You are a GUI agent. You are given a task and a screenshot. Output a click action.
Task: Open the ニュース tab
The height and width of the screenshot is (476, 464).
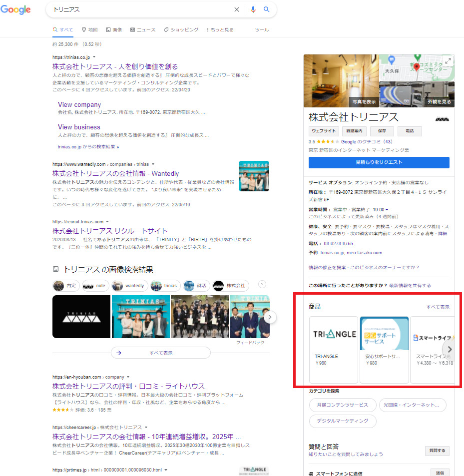[x=143, y=30]
